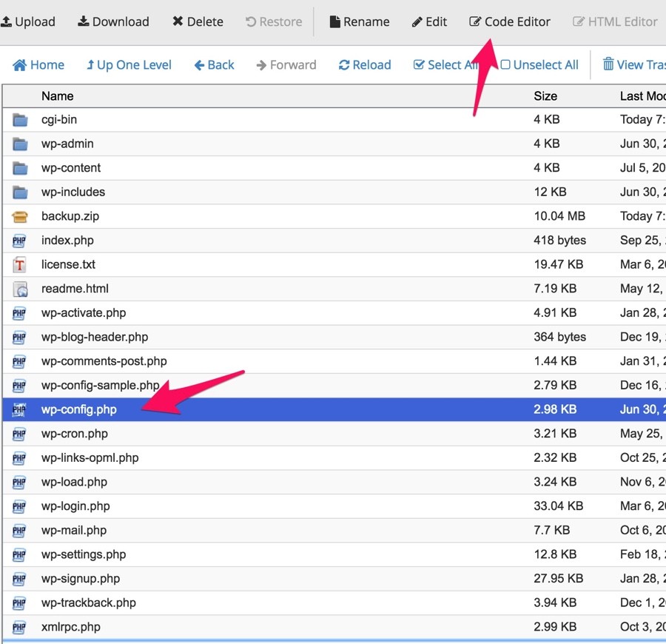Click the wp-trackback.php file icon

point(19,603)
